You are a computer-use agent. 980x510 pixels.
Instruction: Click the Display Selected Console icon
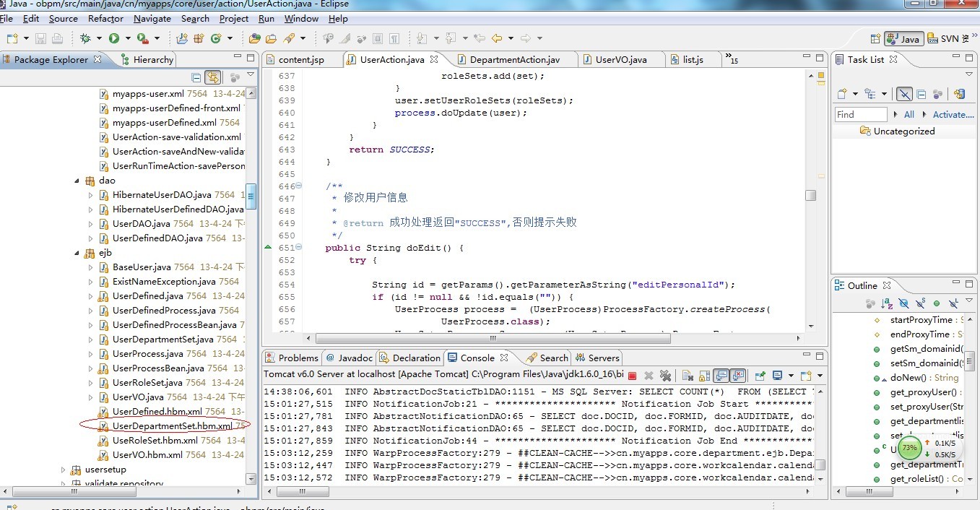(777, 376)
